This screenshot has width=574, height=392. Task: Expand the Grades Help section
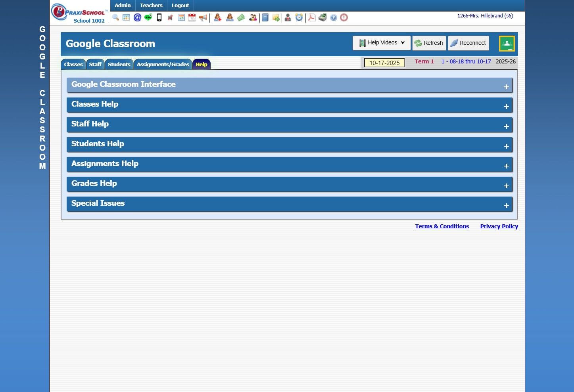[x=290, y=184]
